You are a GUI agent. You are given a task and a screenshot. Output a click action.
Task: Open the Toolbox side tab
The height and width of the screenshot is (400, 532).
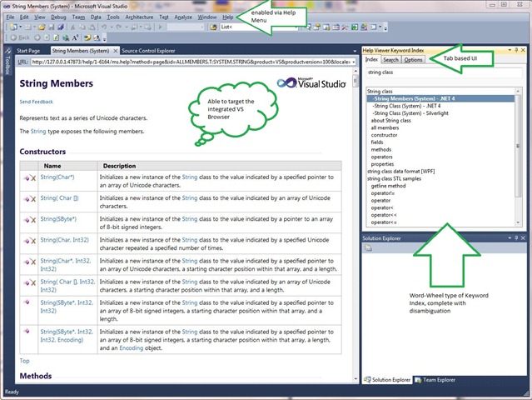7,61
